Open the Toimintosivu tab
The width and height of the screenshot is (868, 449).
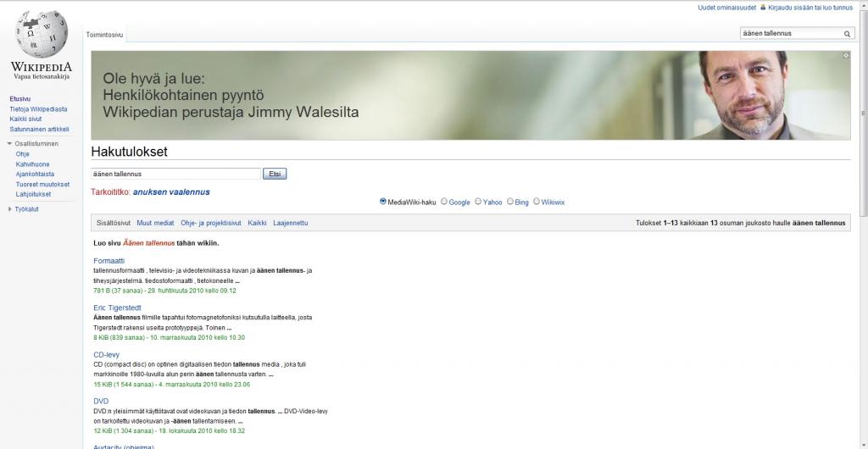coord(104,35)
